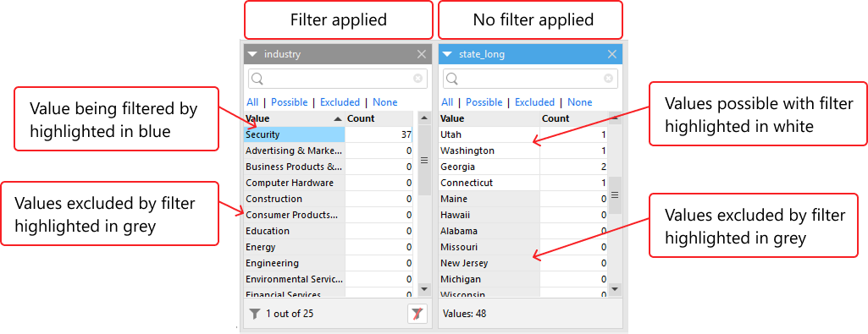Select the New Jersey state value
Screen dimensions: 868x334
click(x=489, y=263)
